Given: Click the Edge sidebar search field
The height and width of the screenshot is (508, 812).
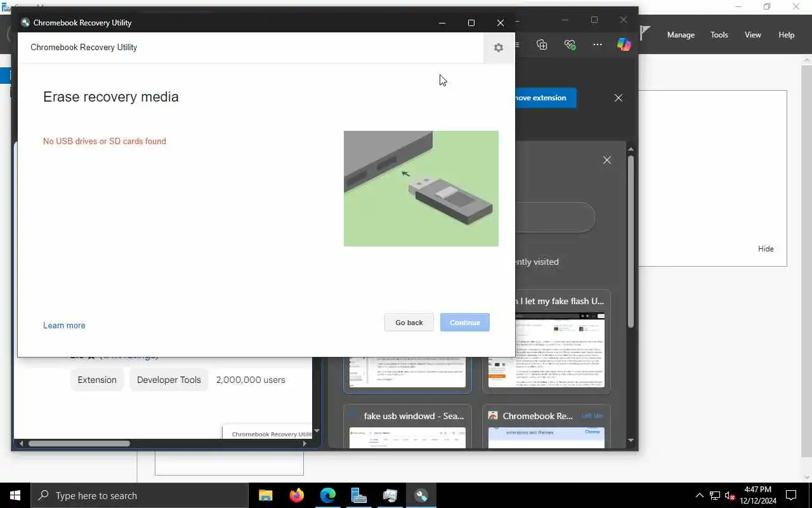Looking at the screenshot, I should point(555,218).
